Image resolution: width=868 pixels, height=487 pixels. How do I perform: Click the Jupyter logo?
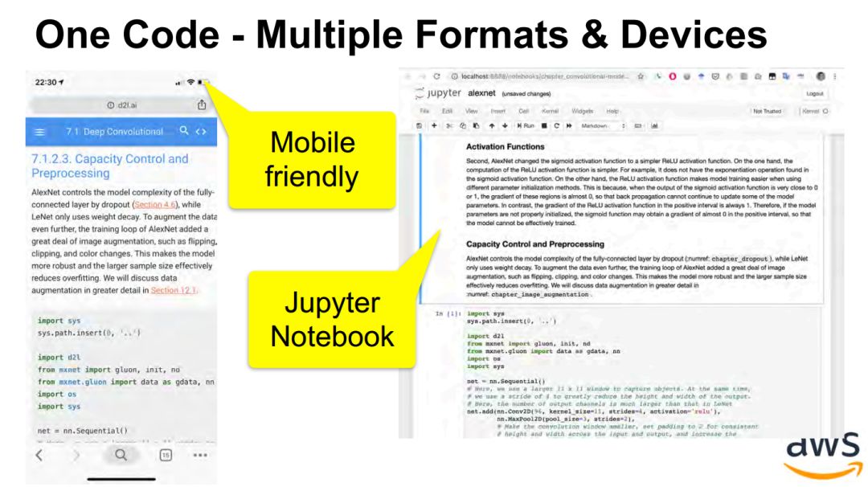(438, 93)
